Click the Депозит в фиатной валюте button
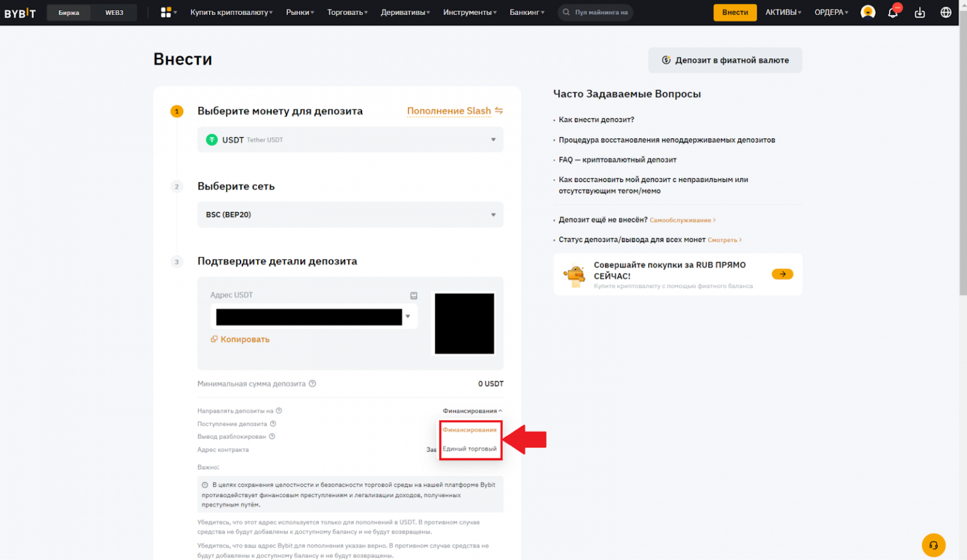Image resolution: width=967 pixels, height=560 pixels. 725,60
